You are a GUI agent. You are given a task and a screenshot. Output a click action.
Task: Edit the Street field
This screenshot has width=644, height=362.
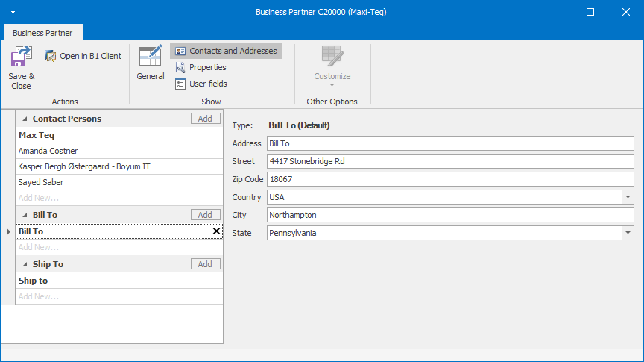click(x=450, y=161)
